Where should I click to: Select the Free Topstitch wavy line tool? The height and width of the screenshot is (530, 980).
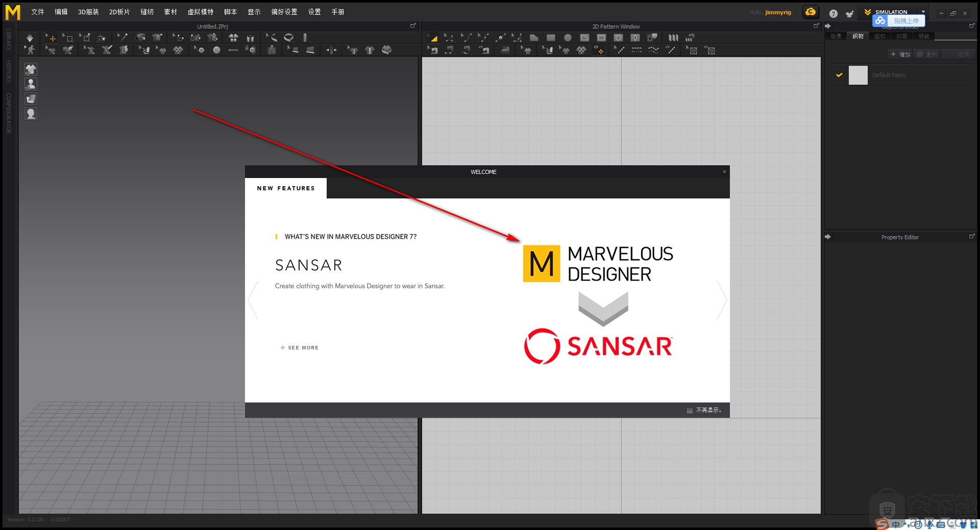pos(653,50)
